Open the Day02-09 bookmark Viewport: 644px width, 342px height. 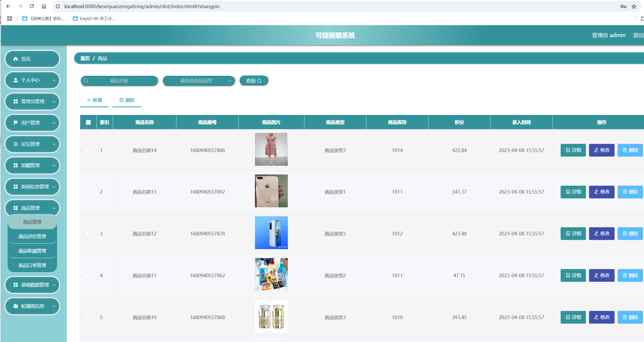tap(94, 18)
